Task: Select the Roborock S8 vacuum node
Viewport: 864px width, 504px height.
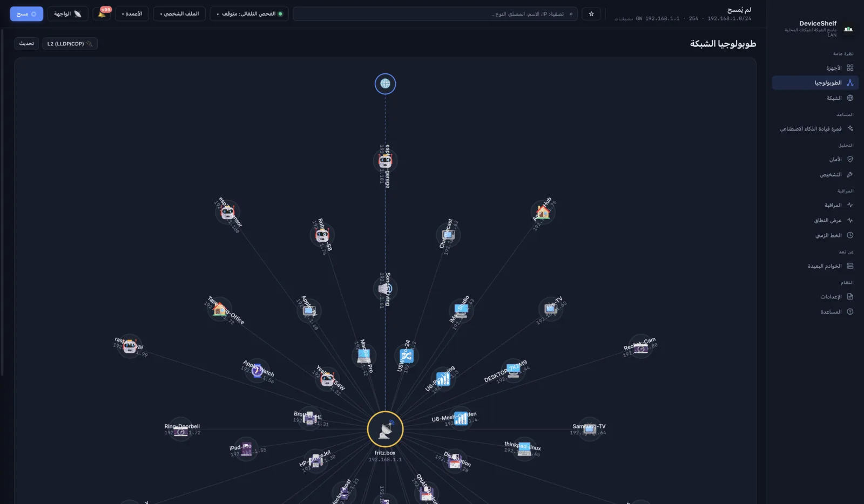Action: coord(322,235)
